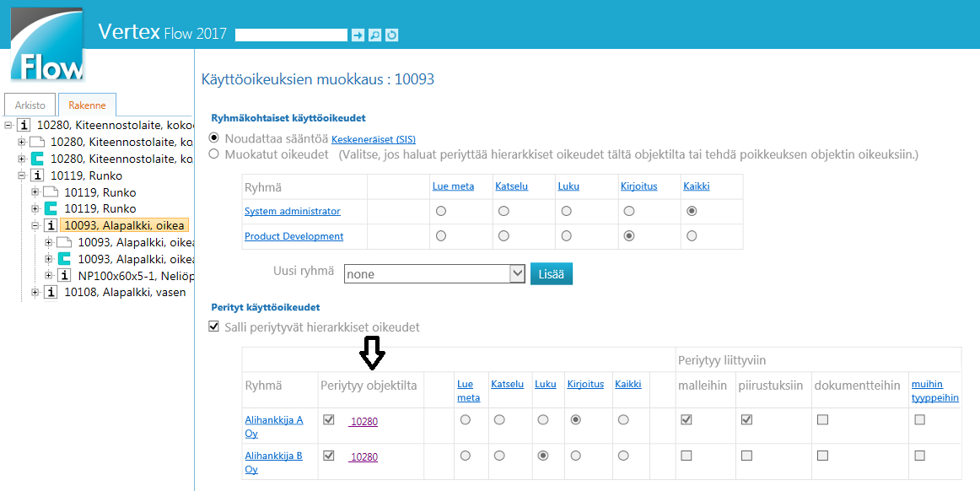980x491 pixels.
Task: Click the refresh icon in header
Action: click(x=391, y=35)
